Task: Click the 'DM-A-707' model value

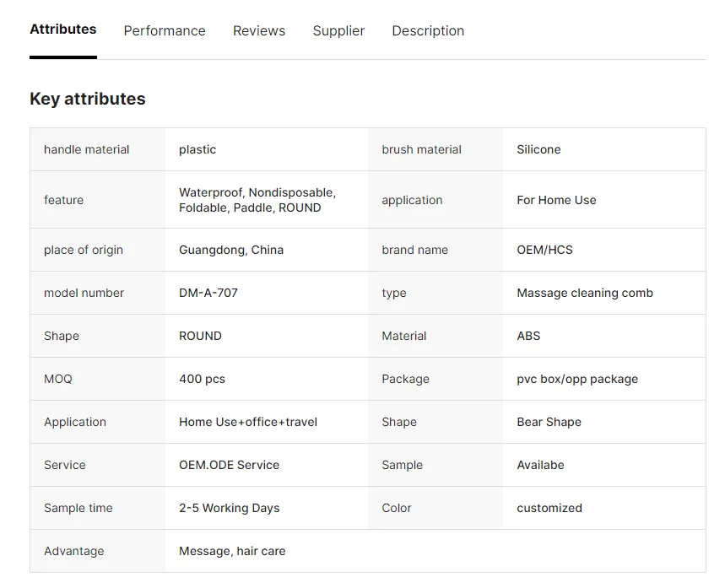Action: (208, 293)
